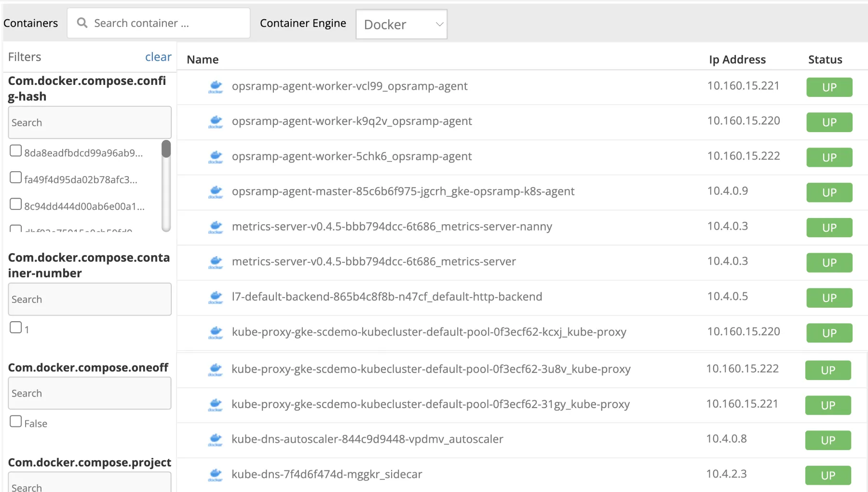Screen dimensions: 868x492
Task: Click the Name column header
Action: 203,59
